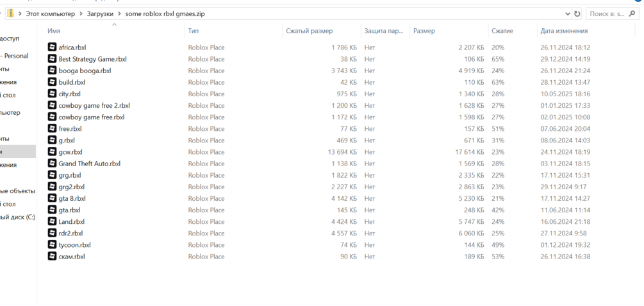The width and height of the screenshot is (644, 306).
Task: Click the Grand Theft Auto.rbxl file icon
Action: (52, 164)
